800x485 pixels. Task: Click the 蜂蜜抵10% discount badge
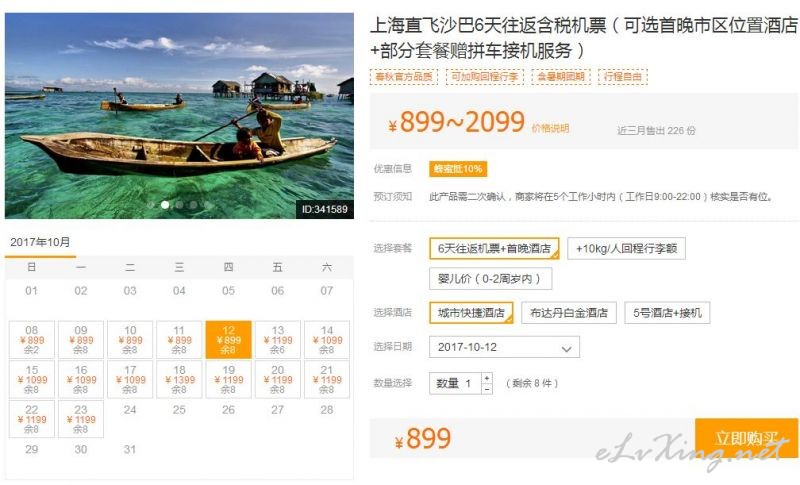[458, 169]
